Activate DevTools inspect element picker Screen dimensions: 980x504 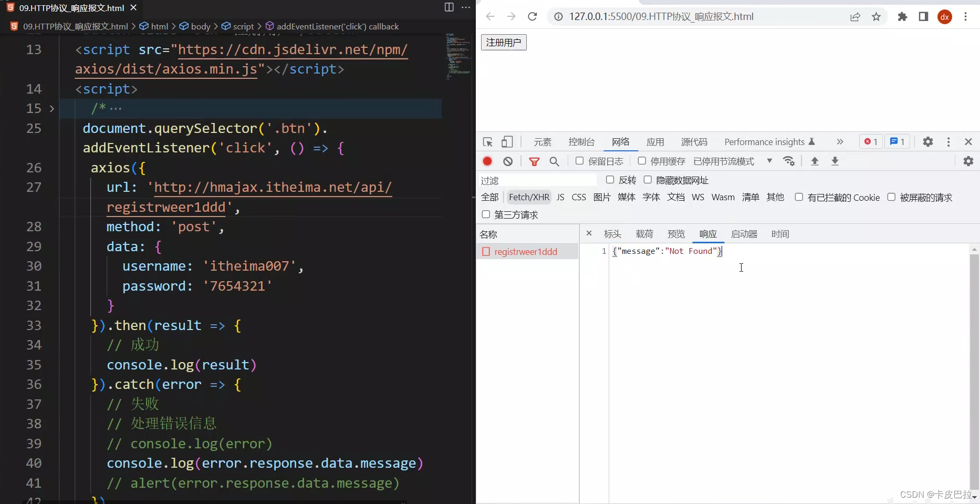pyautogui.click(x=487, y=142)
